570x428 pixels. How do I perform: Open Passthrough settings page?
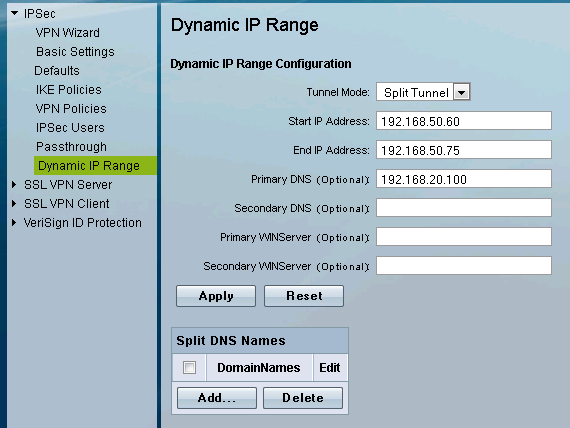[x=71, y=147]
